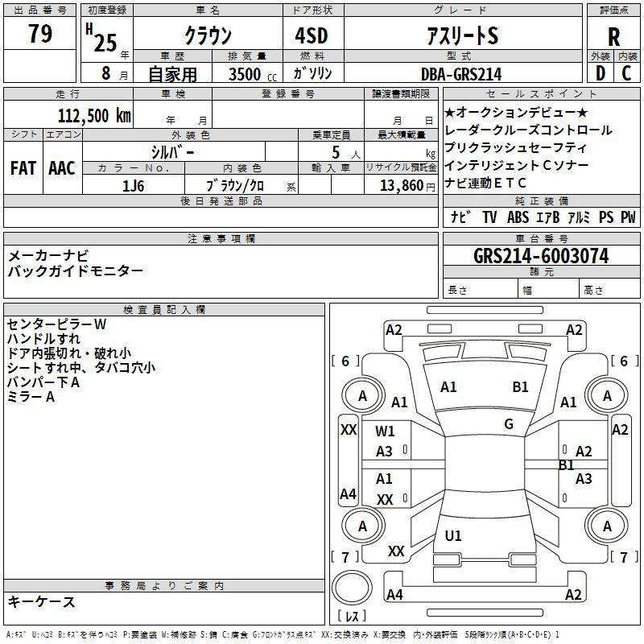
Task: Select the evaluation score R
Action: 613,37
